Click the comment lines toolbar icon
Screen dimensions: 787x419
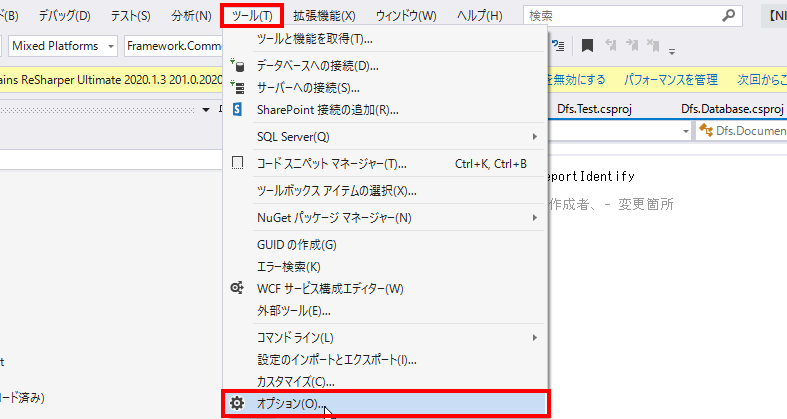coord(558,46)
